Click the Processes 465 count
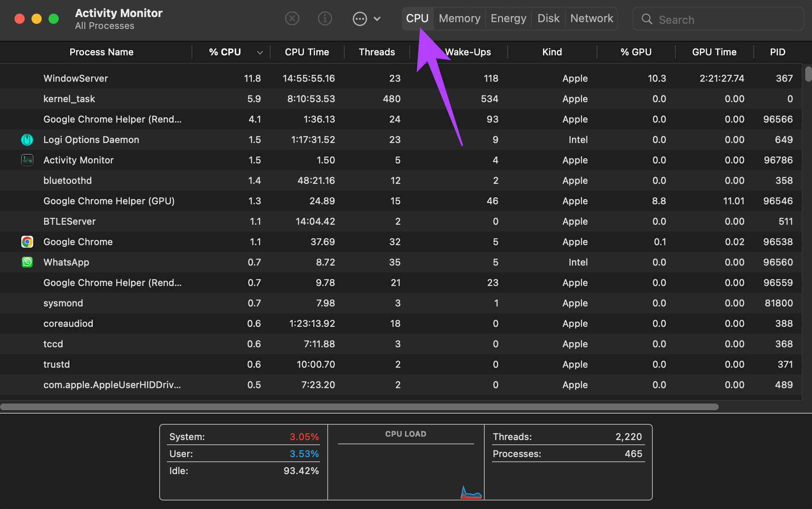The width and height of the screenshot is (812, 509). [x=633, y=454]
